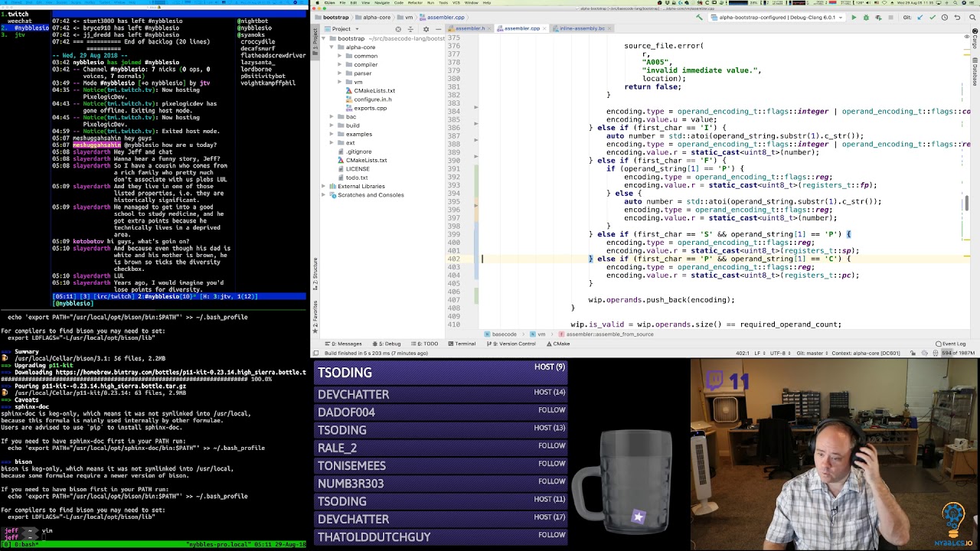
Task: Close the inline-assembly.bc editor tab
Action: (610, 28)
